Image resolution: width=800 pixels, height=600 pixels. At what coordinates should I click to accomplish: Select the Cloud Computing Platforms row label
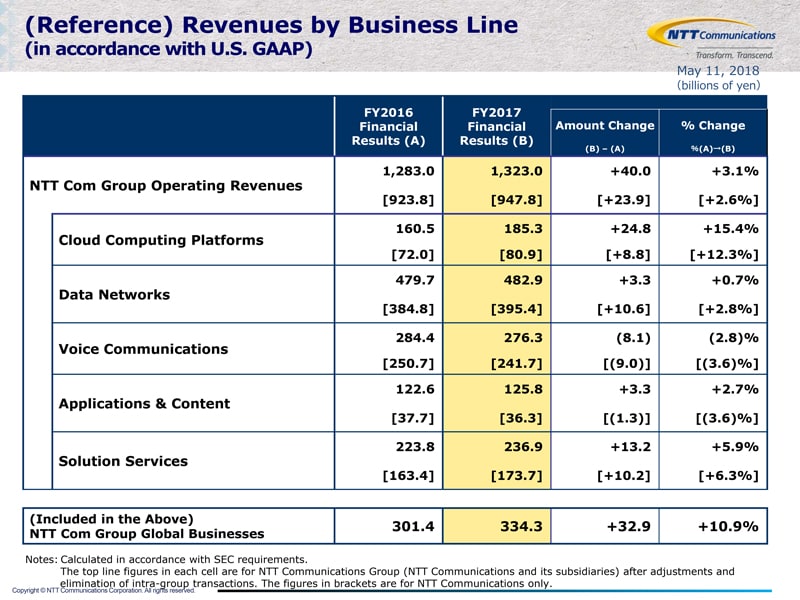point(161,240)
